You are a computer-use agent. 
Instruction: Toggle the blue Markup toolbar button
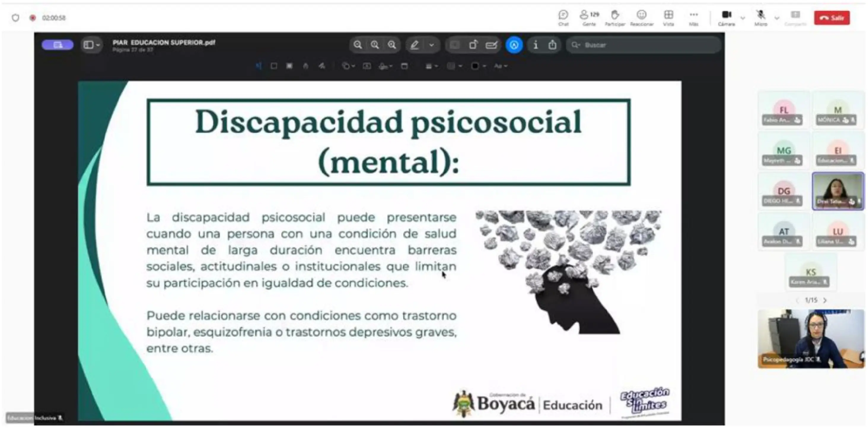pos(514,45)
